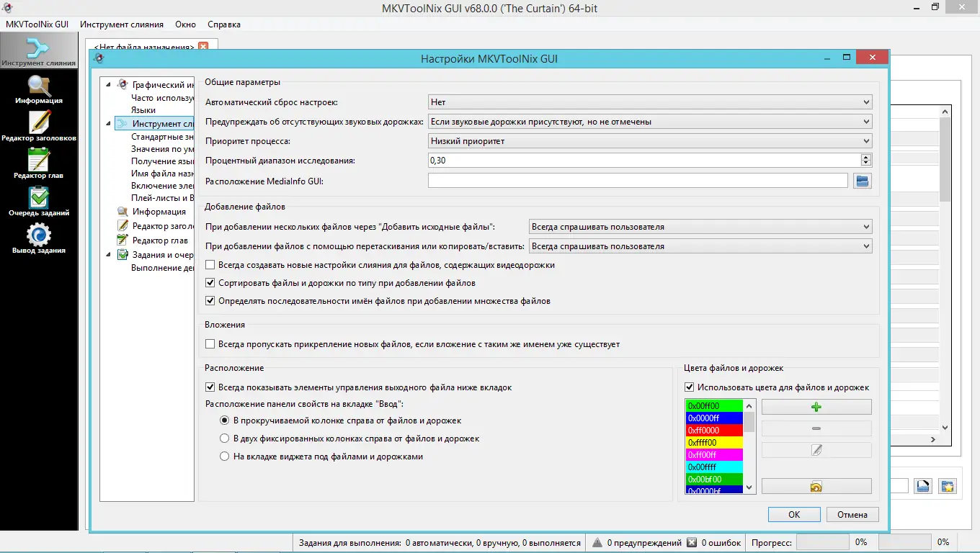The image size is (980, 553).
Task: Open the Окно menu
Action: (185, 24)
